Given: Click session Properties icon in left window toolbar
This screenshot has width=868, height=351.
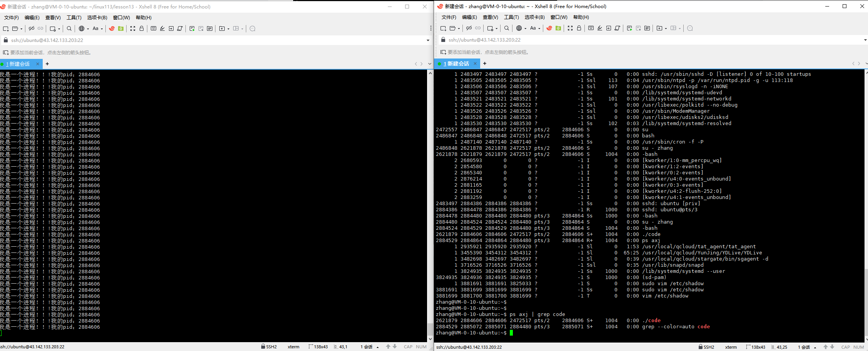Looking at the screenshot, I should pos(53,28).
